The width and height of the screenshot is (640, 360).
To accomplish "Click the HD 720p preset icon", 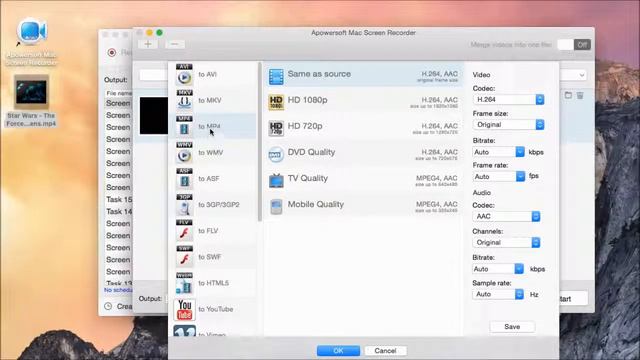I will [x=276, y=129].
